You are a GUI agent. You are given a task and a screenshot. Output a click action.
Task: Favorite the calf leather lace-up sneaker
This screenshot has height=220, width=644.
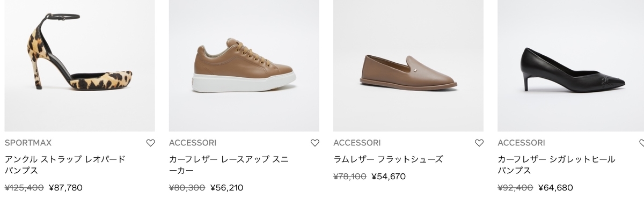pyautogui.click(x=315, y=143)
